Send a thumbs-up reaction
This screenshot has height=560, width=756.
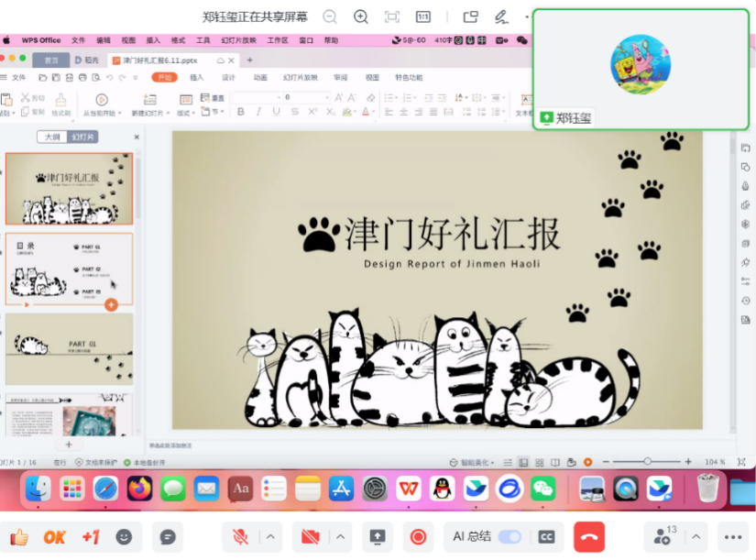coord(18,537)
